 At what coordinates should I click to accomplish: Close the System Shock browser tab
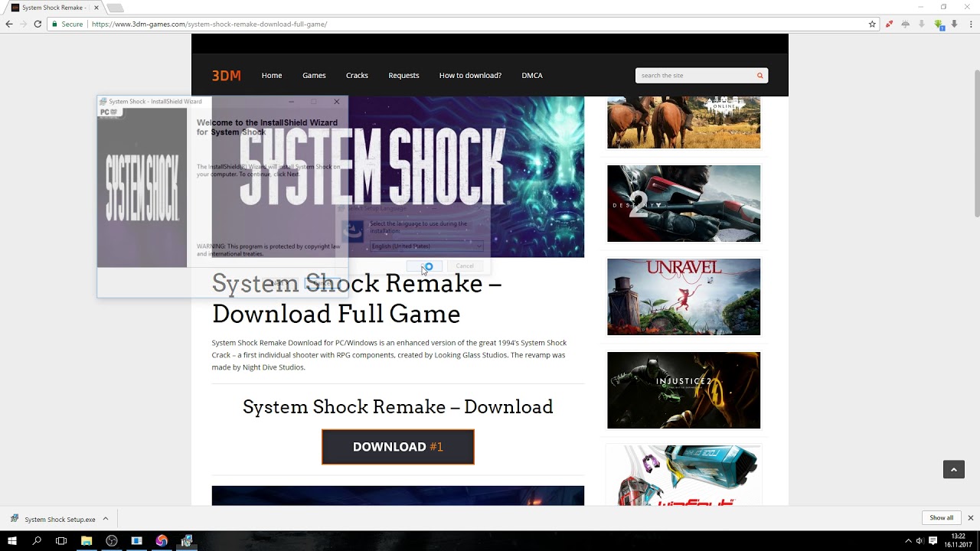pyautogui.click(x=96, y=8)
